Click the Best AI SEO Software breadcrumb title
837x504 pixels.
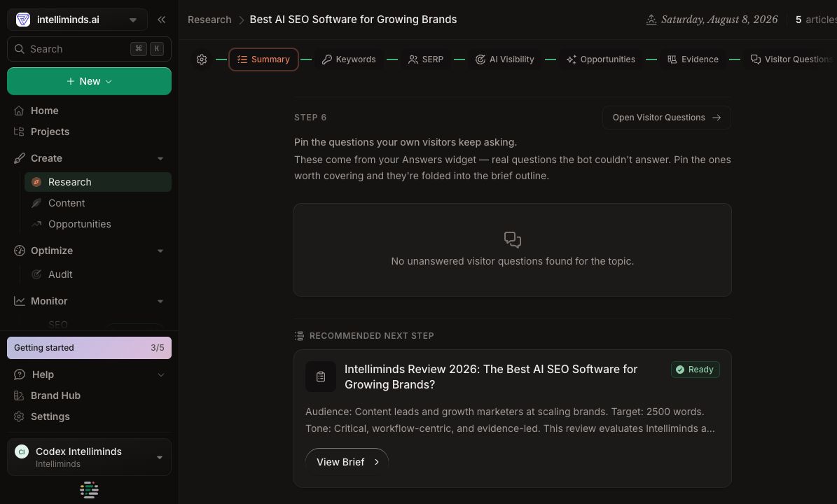354,20
